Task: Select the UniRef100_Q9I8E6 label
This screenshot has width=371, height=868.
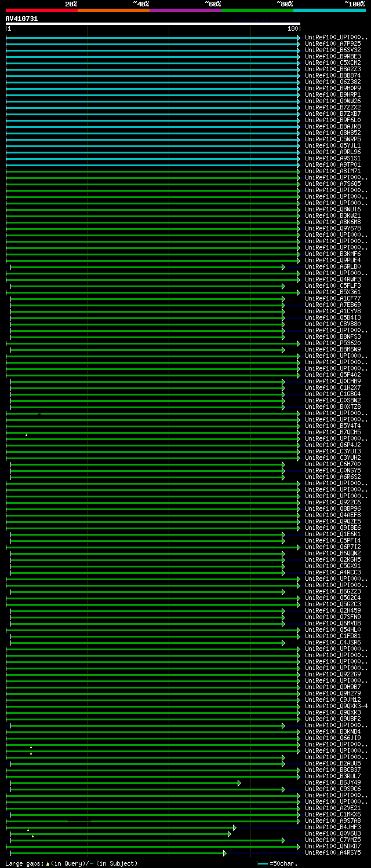Action: tap(333, 528)
